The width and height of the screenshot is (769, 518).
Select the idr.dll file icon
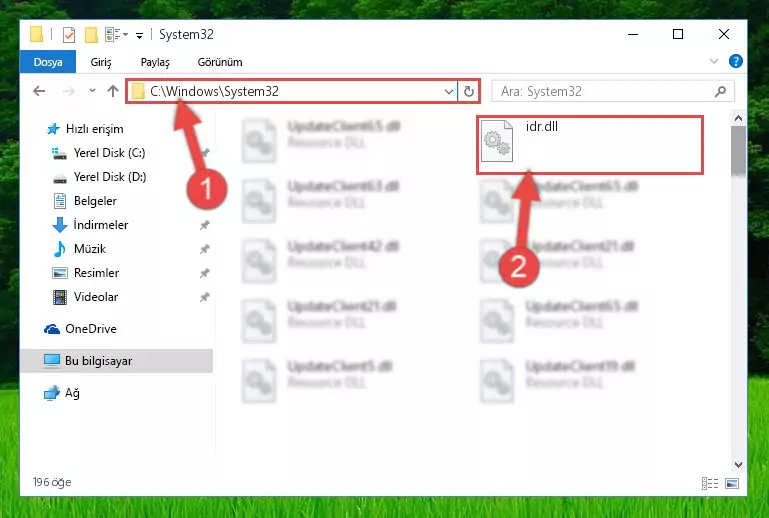click(x=497, y=141)
